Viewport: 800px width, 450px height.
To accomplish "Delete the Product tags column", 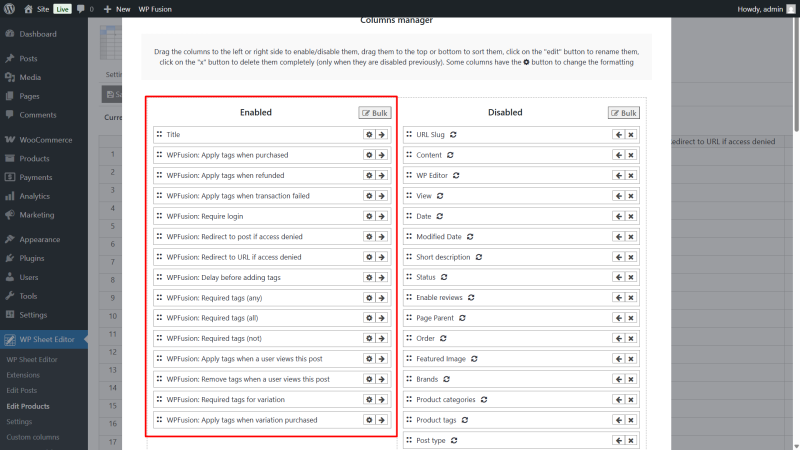I will (631, 420).
